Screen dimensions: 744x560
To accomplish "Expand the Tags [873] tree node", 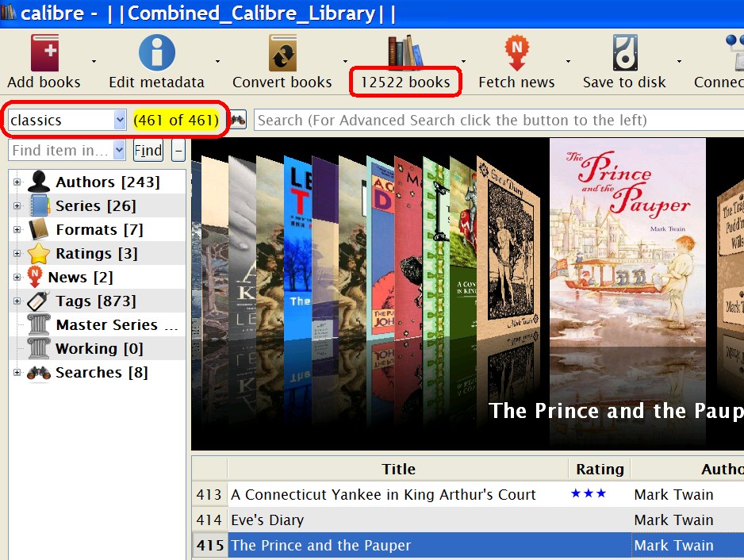I will tap(17, 301).
